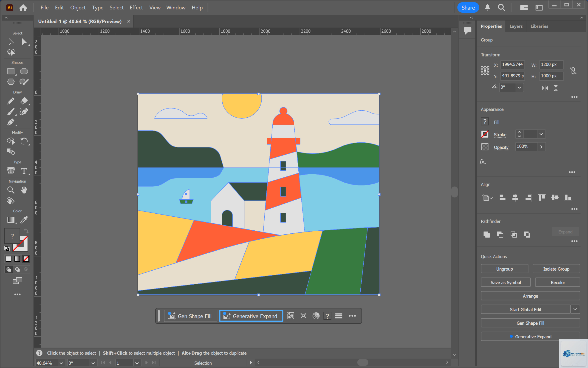588x368 pixels.
Task: Set paint mode to Color
Action: click(8, 259)
